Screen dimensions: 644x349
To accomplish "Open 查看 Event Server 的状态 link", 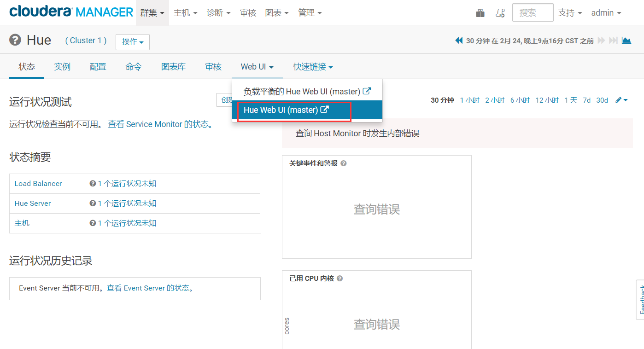I will [x=148, y=288].
